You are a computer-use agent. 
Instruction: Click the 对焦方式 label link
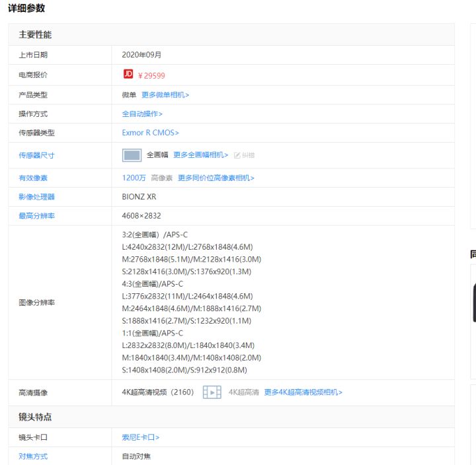pyautogui.click(x=33, y=456)
